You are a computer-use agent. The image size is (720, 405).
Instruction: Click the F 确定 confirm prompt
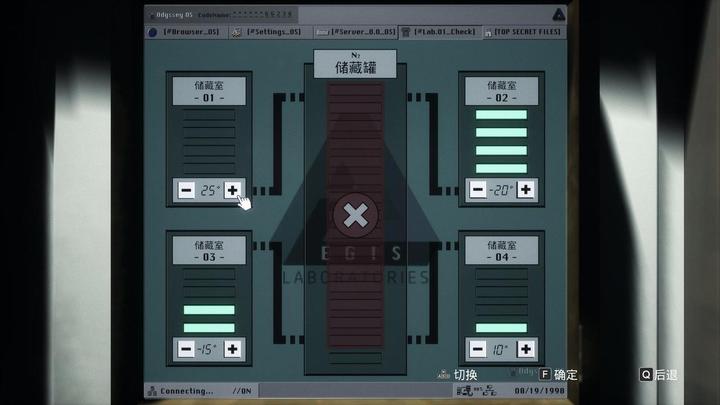[x=558, y=375]
